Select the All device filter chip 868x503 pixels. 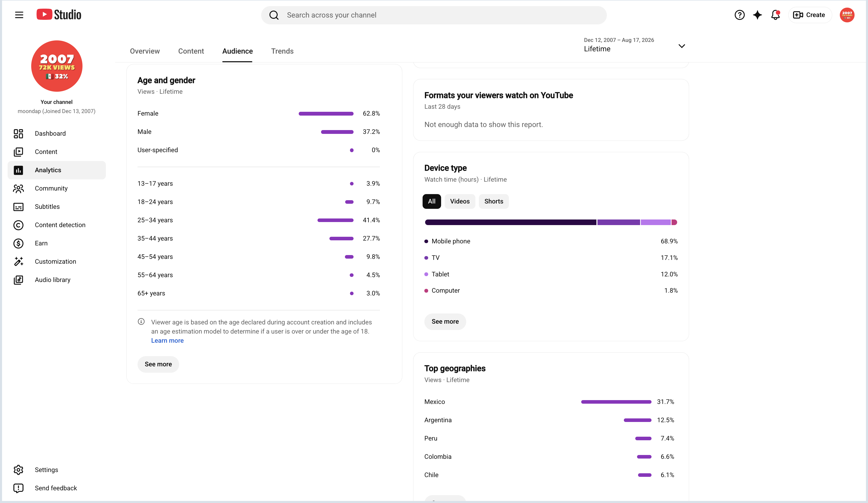tap(431, 201)
